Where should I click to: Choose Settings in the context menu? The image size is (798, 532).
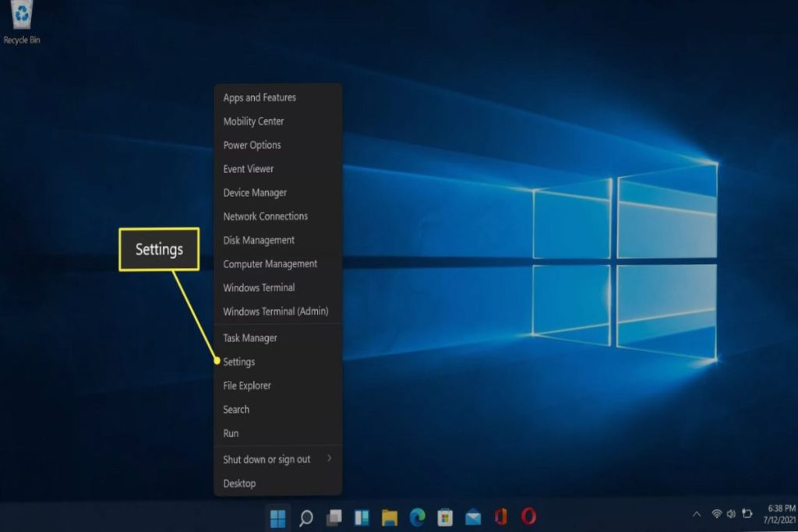[x=278, y=362]
